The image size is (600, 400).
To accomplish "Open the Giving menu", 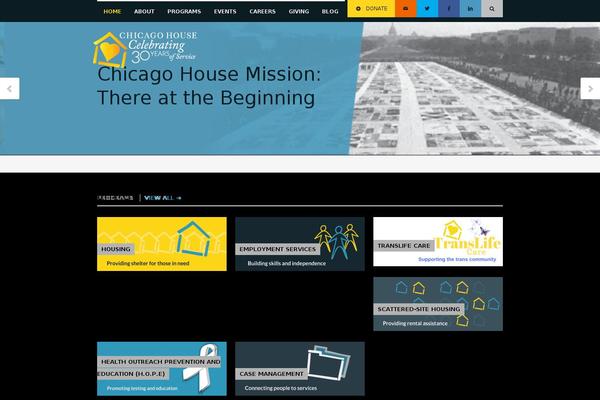I will [x=299, y=11].
